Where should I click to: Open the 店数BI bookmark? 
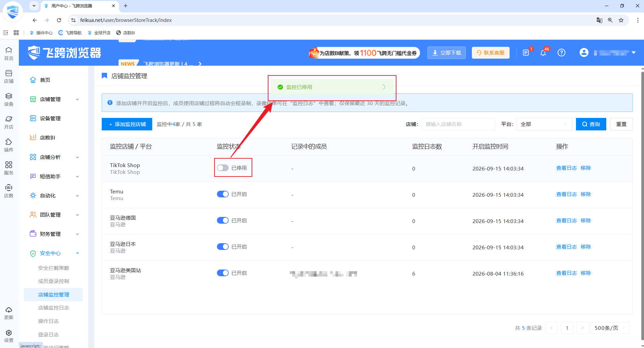click(x=126, y=33)
